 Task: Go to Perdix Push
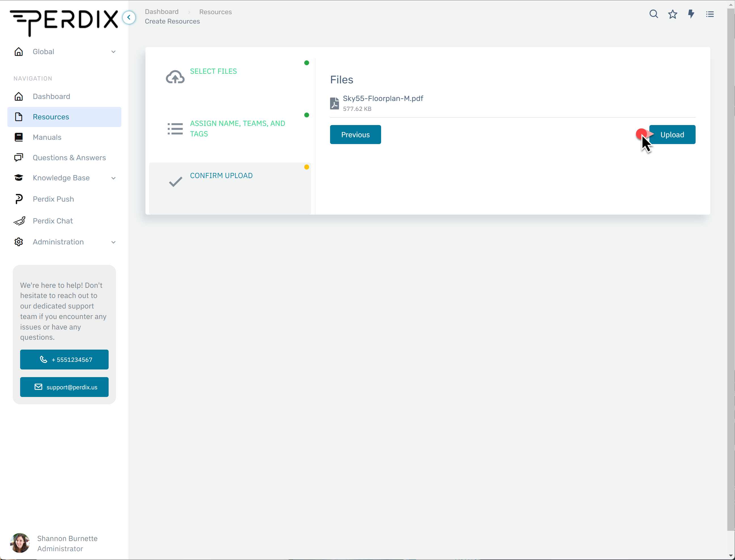tap(64, 199)
